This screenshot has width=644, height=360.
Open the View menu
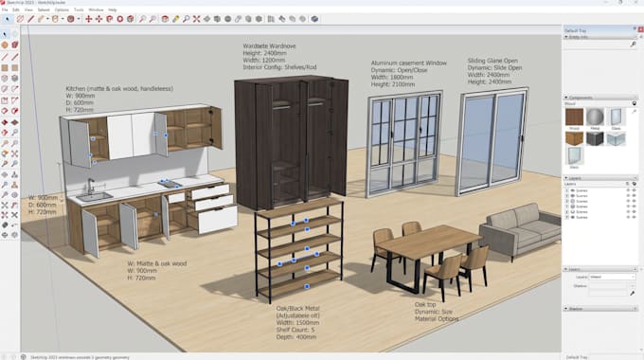point(28,9)
